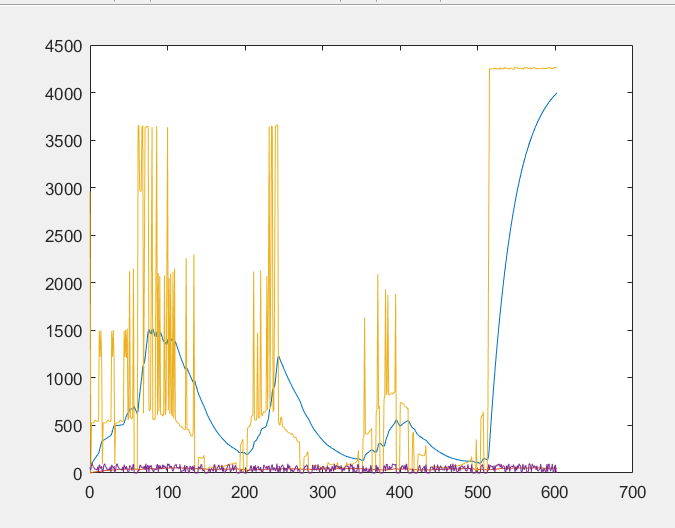Click the 700 x-axis tick label

(x=632, y=493)
